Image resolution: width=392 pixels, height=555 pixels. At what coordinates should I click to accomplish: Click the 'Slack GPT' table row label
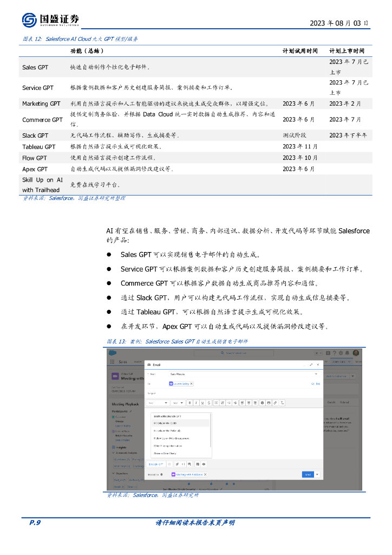[x=35, y=135]
